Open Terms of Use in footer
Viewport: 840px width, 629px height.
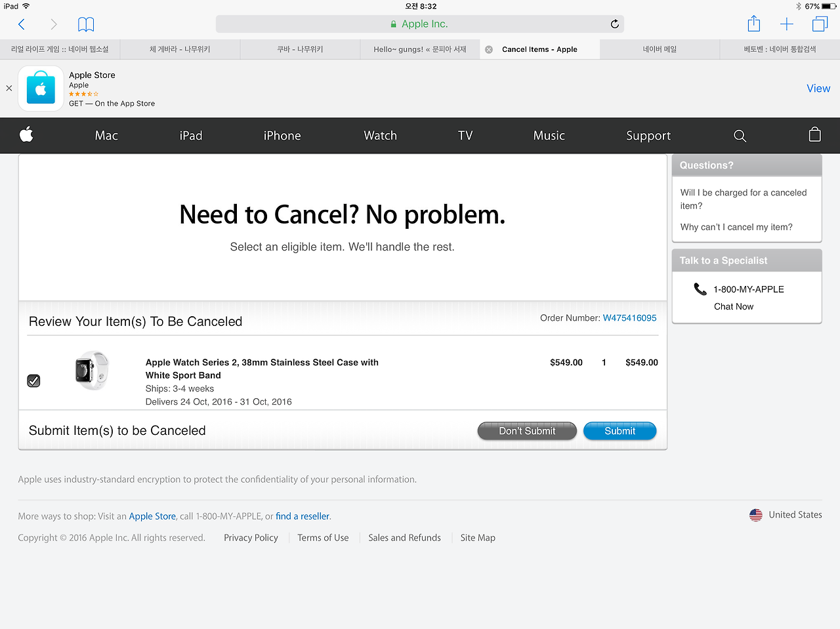[323, 538]
